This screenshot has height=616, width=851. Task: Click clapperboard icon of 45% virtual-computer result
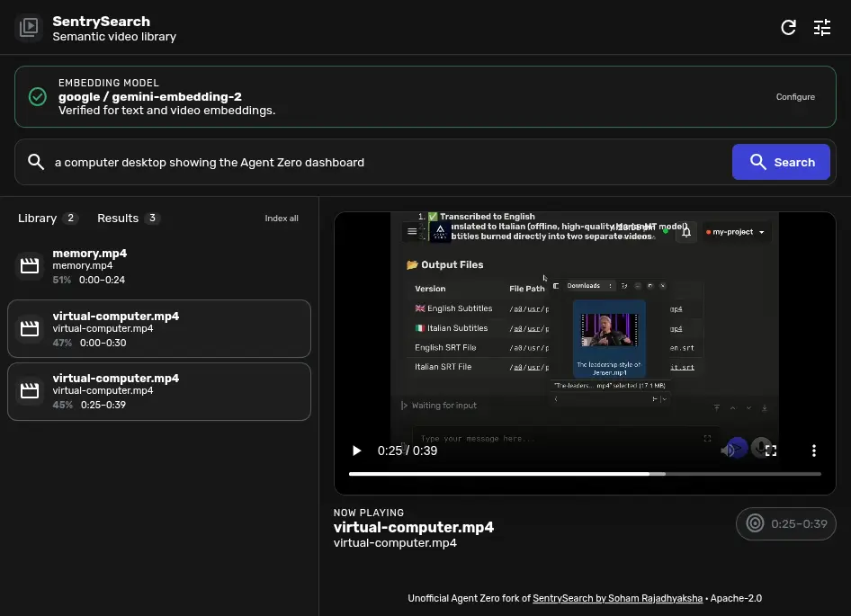(x=30, y=391)
